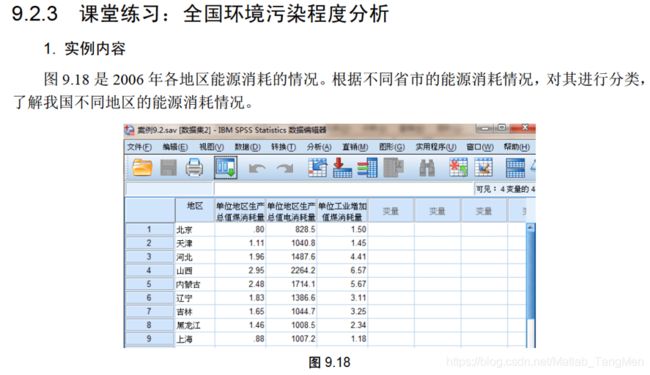Viewport: 650px width, 375px height.
Task: Open the 帮助(H) menu
Action: 517,147
